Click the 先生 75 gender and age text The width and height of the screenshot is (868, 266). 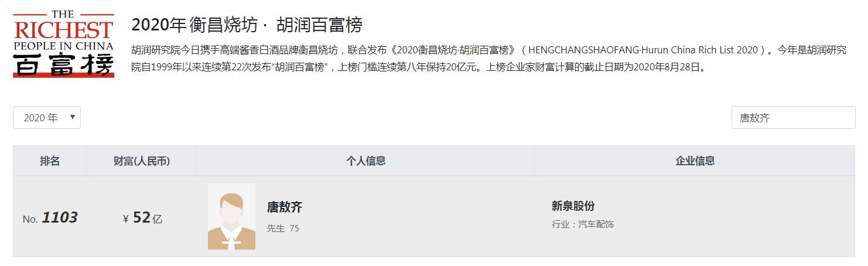283,228
